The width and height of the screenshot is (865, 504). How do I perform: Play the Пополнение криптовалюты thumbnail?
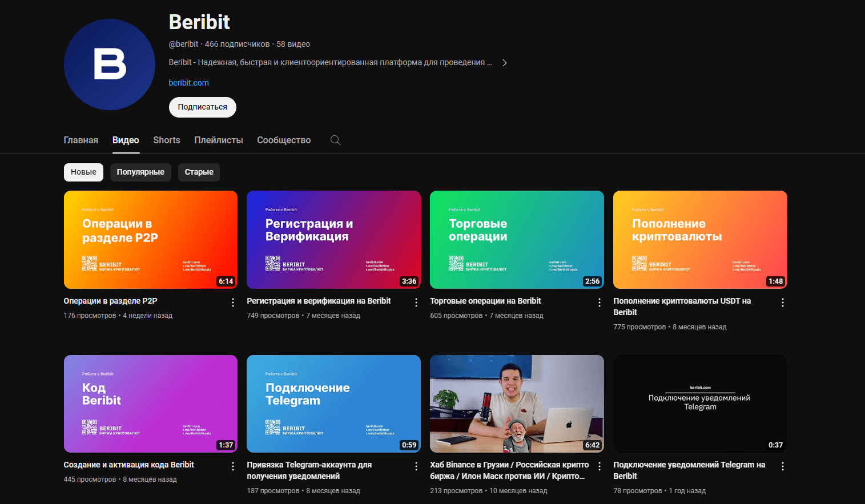701,240
